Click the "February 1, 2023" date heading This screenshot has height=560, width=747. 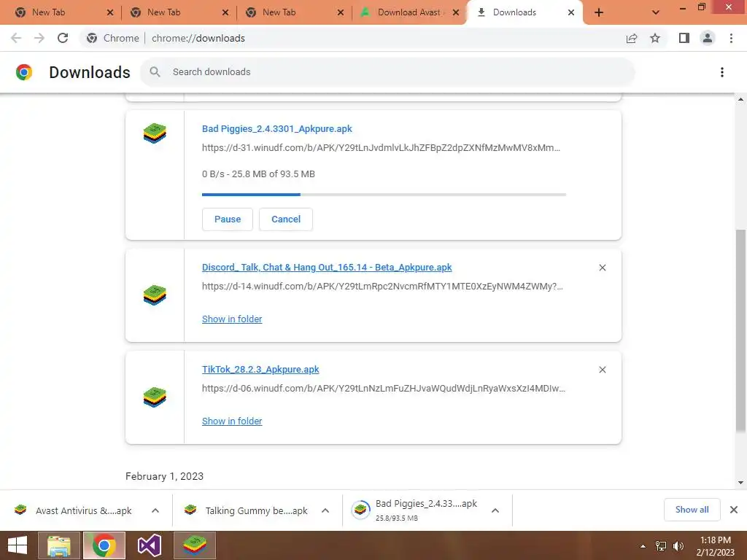pos(164,476)
